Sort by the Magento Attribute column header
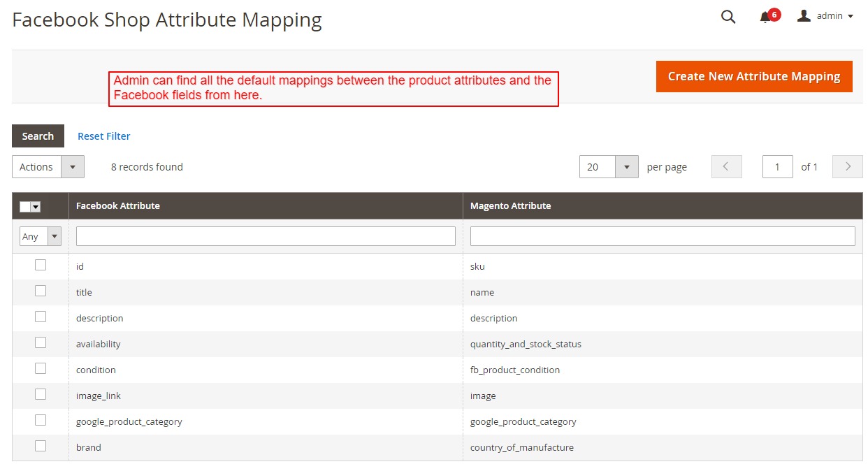 510,206
